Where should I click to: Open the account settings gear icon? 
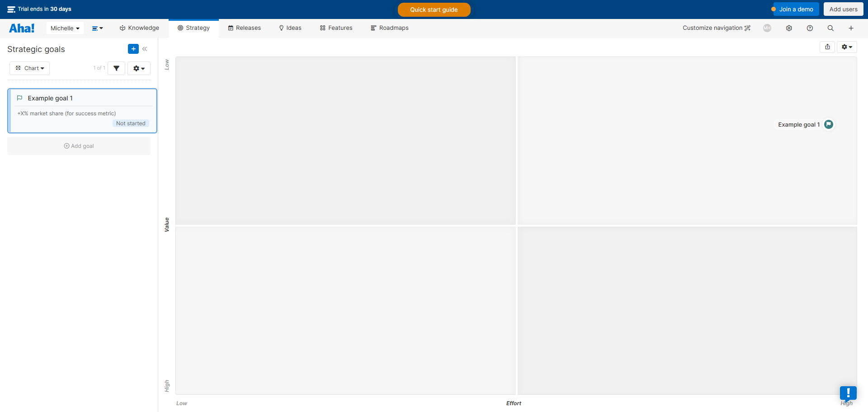coord(789,28)
